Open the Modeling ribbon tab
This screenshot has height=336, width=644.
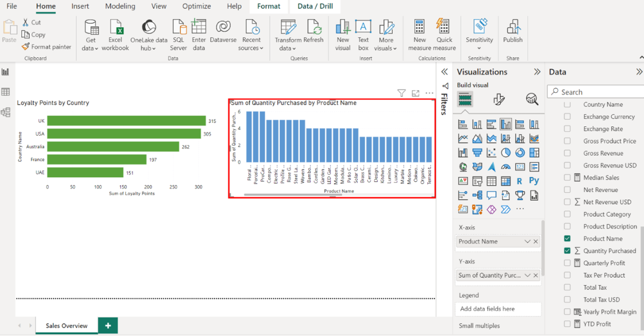(120, 6)
